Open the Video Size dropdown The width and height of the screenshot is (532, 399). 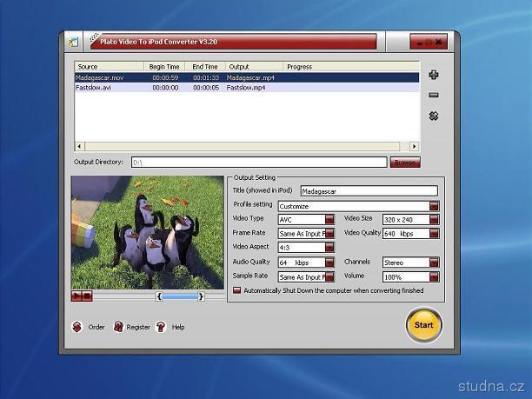[x=434, y=220]
